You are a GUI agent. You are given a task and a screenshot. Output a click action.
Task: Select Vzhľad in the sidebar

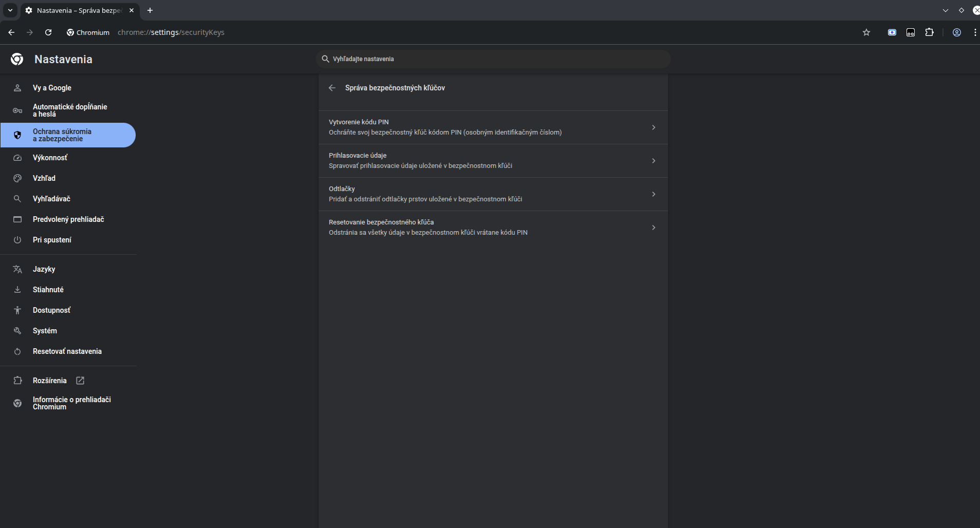click(44, 178)
